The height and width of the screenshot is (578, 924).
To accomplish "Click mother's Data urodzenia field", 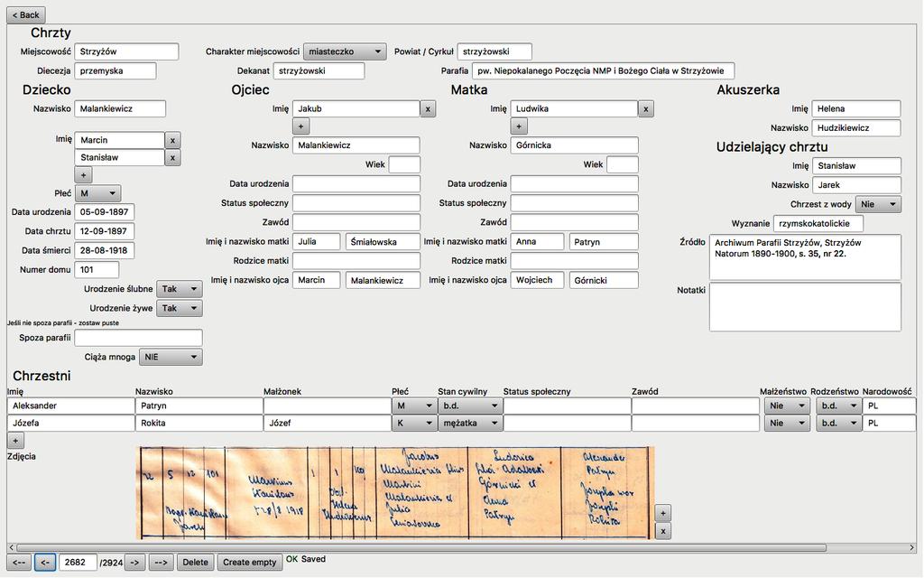I will 575,184.
